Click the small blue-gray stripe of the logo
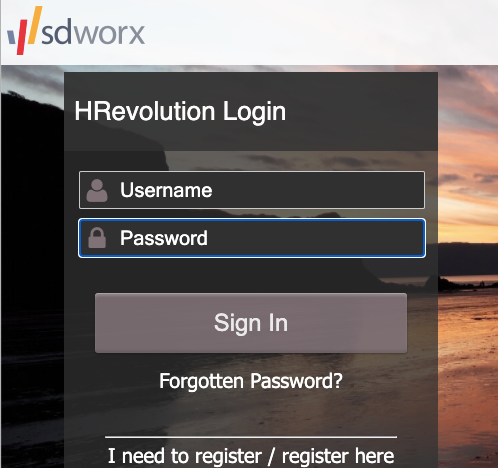 click(12, 38)
